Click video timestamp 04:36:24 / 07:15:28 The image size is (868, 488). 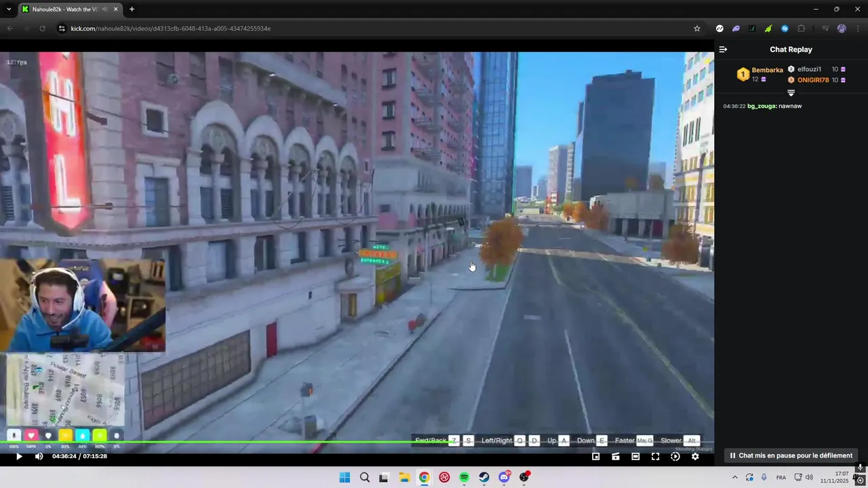click(x=79, y=457)
